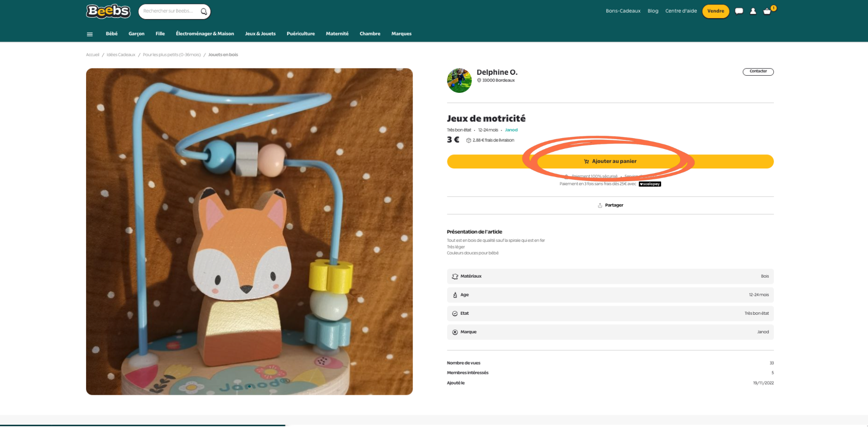This screenshot has width=868, height=427.
Task: Open Électroménager & Maison menu
Action: click(205, 34)
